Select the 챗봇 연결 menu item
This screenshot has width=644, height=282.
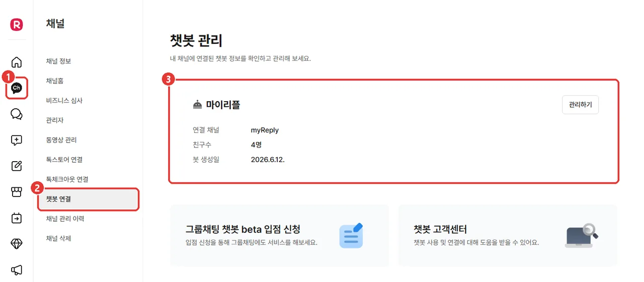coord(88,199)
